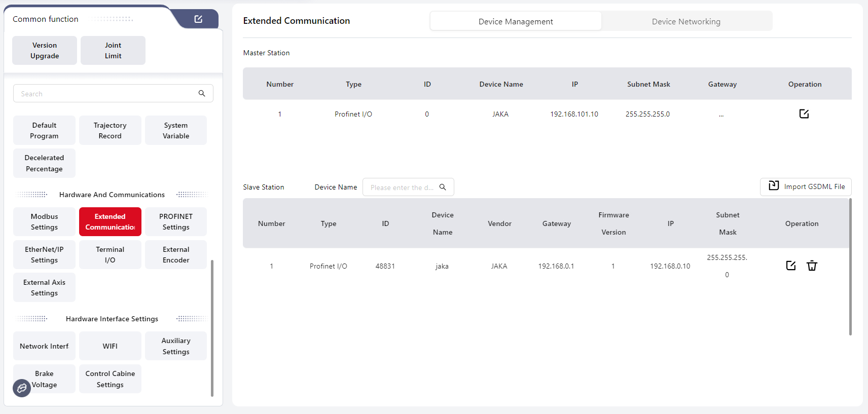Viewport: 868px width, 414px height.
Task: Edit the Master Station Profinet I/O entry
Action: pyautogui.click(x=804, y=114)
